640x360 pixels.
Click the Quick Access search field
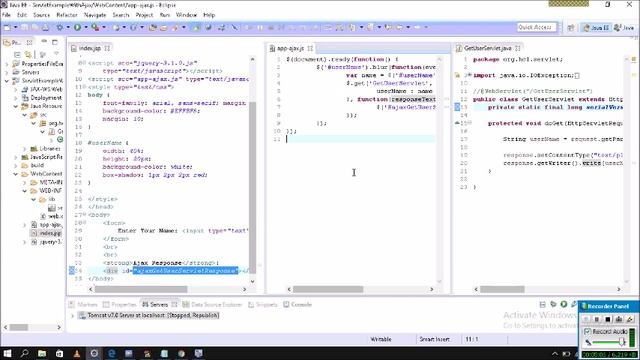[x=536, y=27]
